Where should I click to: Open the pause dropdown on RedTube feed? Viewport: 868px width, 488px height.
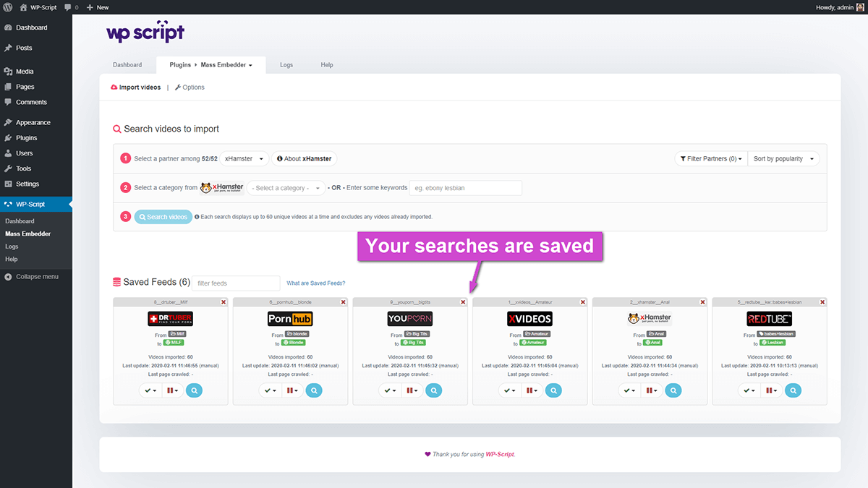771,390
